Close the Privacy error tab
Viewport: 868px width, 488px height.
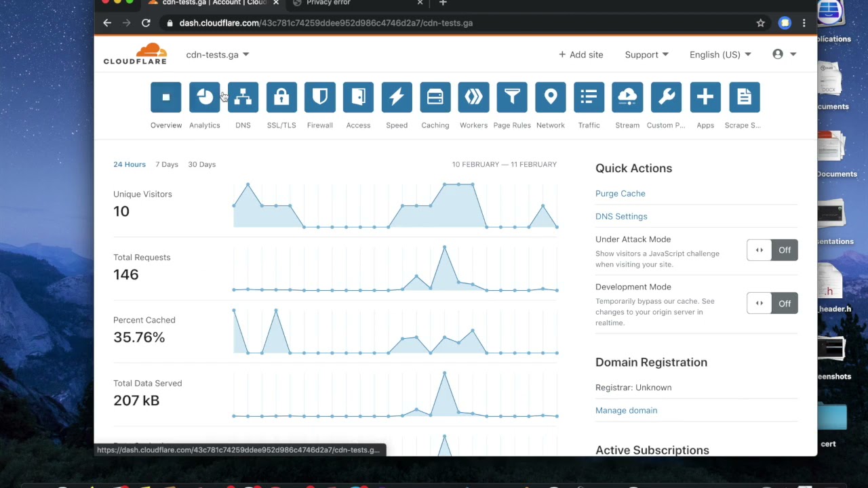pyautogui.click(x=420, y=3)
